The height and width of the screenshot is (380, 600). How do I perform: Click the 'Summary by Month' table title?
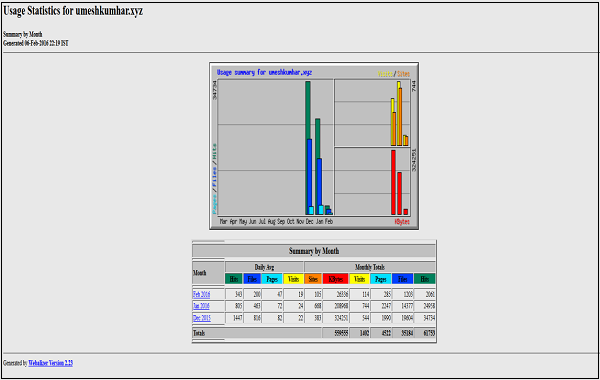314,251
